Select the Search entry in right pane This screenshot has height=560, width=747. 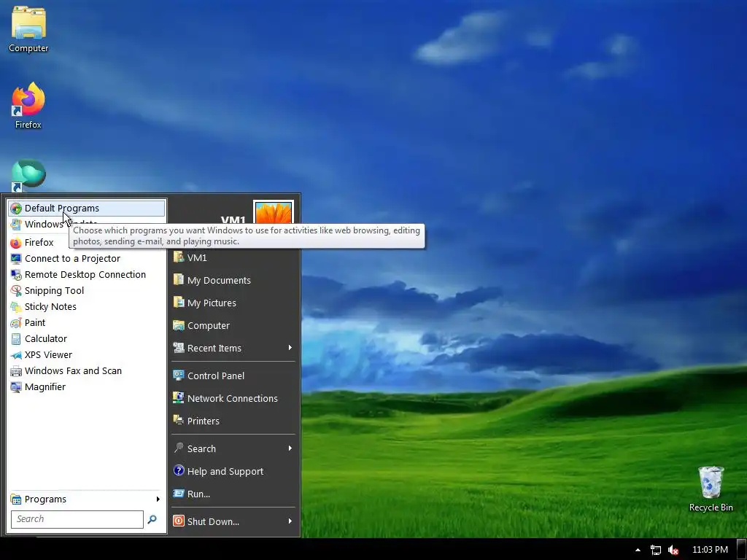coord(233,448)
